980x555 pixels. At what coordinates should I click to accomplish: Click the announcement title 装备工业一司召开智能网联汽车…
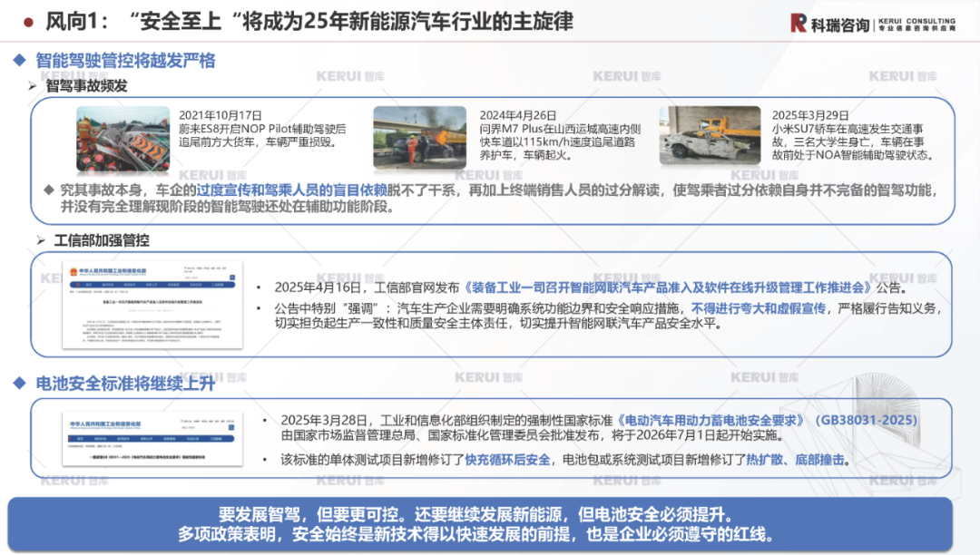pos(668,287)
